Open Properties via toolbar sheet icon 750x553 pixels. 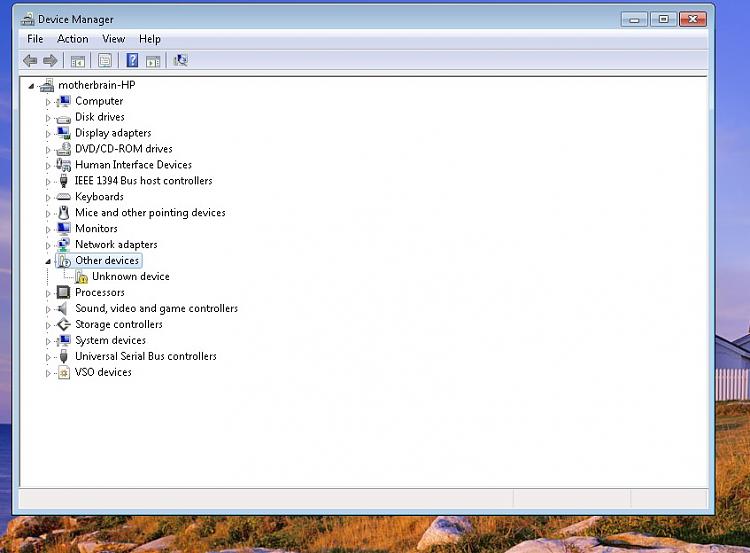click(105, 60)
